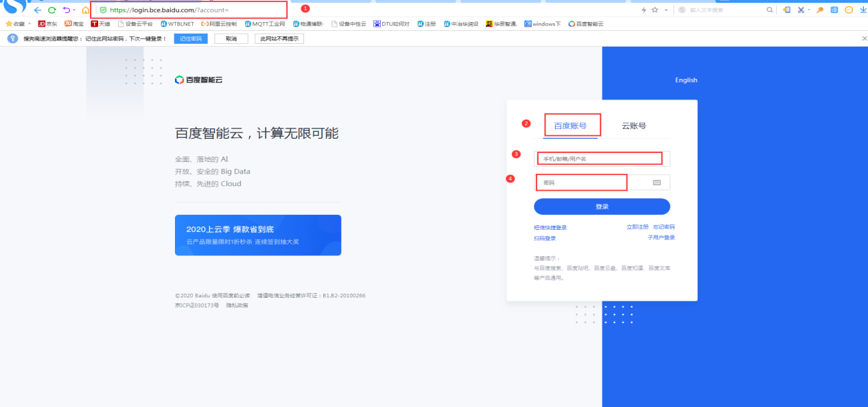Open the screenshot scissors tool in the toolbar
This screenshot has height=407, width=868.
point(799,9)
